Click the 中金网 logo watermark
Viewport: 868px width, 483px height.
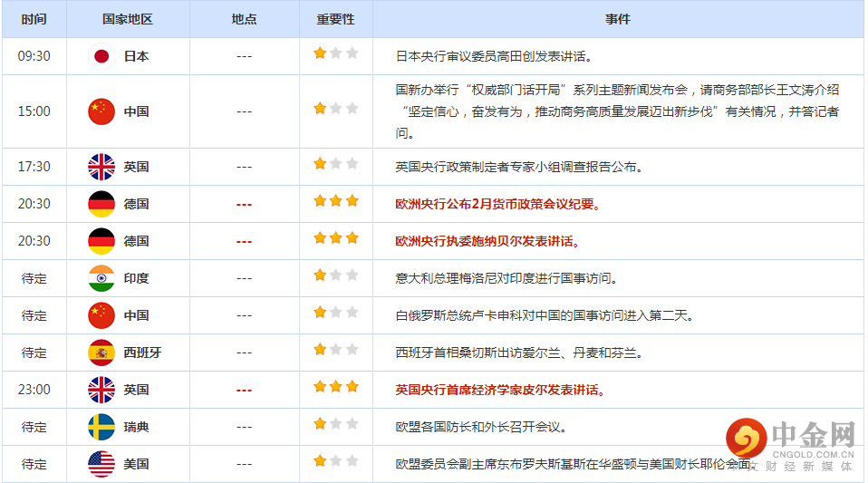790,443
